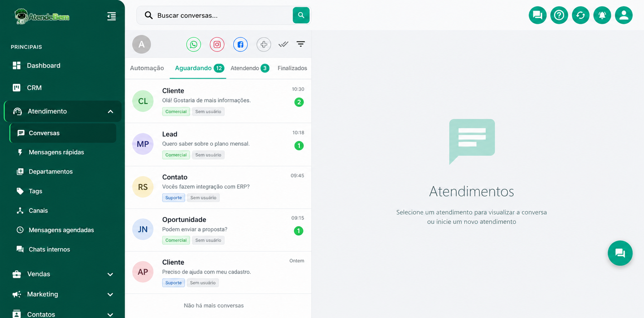
Task: Open the Lead conversation about plano mensal
Action: pos(218,144)
